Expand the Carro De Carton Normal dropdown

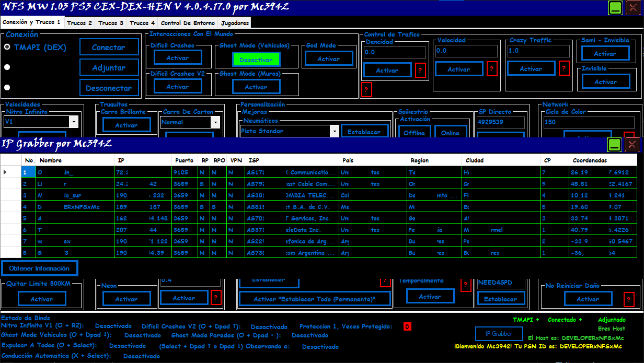coord(215,122)
